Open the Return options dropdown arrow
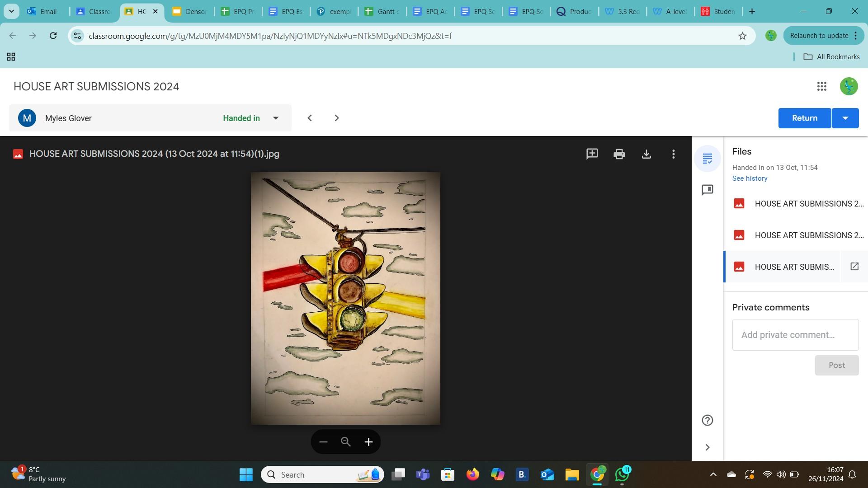Screen dimensions: 868x488 click(x=845, y=118)
